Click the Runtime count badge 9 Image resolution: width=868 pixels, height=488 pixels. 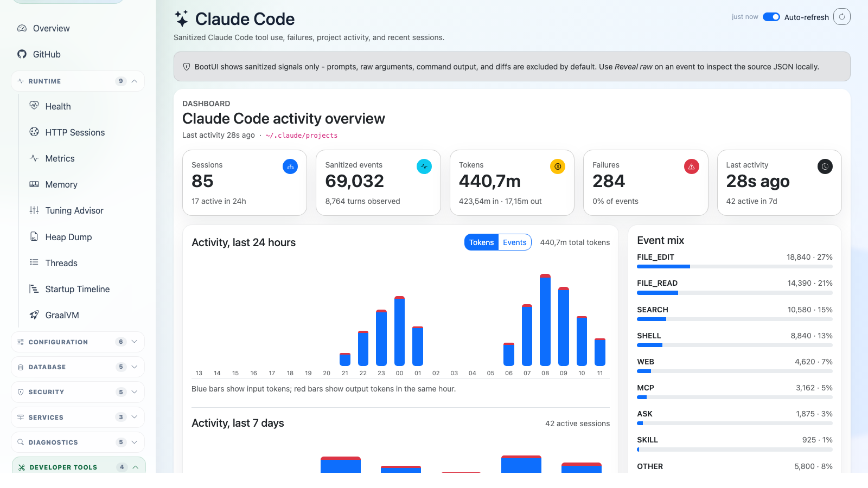(x=121, y=81)
